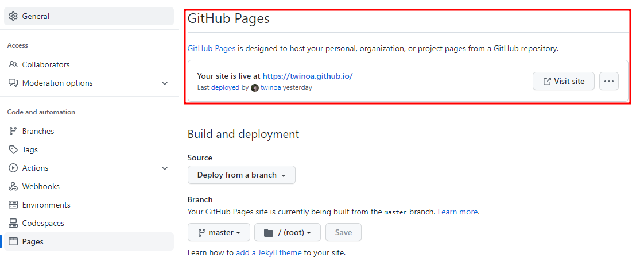644x261 pixels.
Task: Click the twinoa username link
Action: tap(271, 88)
